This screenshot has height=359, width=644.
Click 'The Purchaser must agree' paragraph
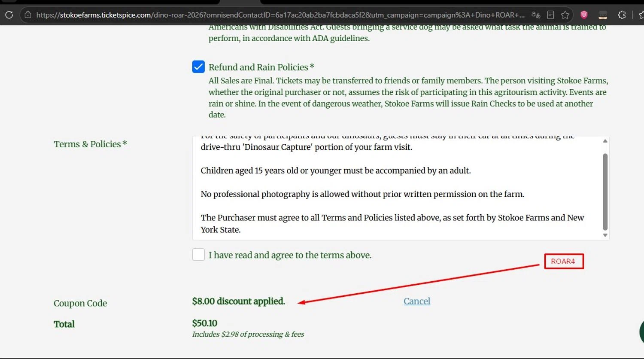(x=392, y=223)
